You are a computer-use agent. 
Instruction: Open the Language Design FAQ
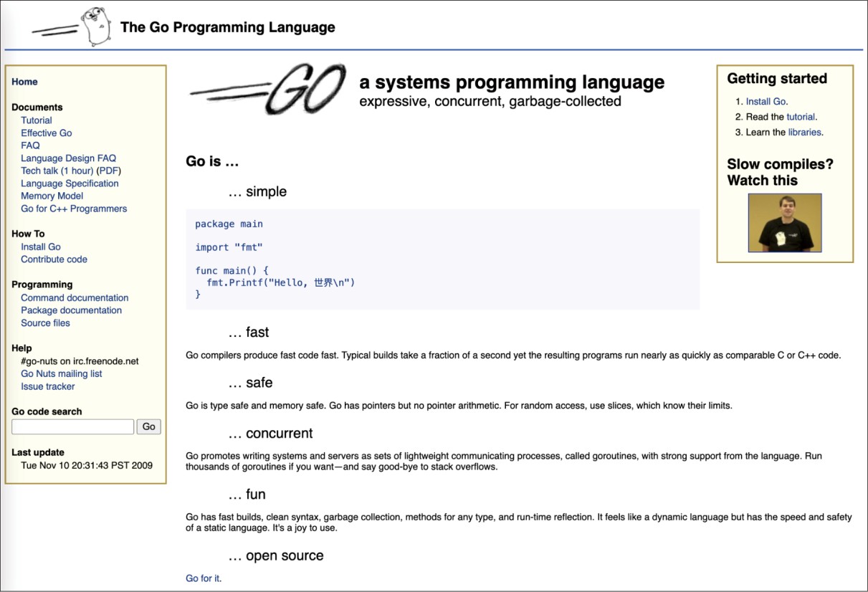coord(68,158)
